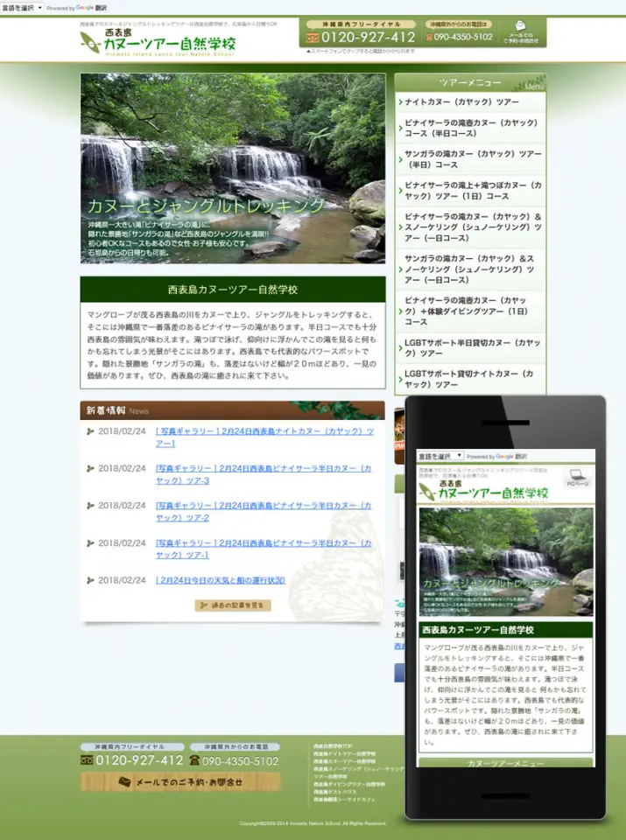Click the 沖縄県内フリーダイヤル label in header

pyautogui.click(x=362, y=24)
